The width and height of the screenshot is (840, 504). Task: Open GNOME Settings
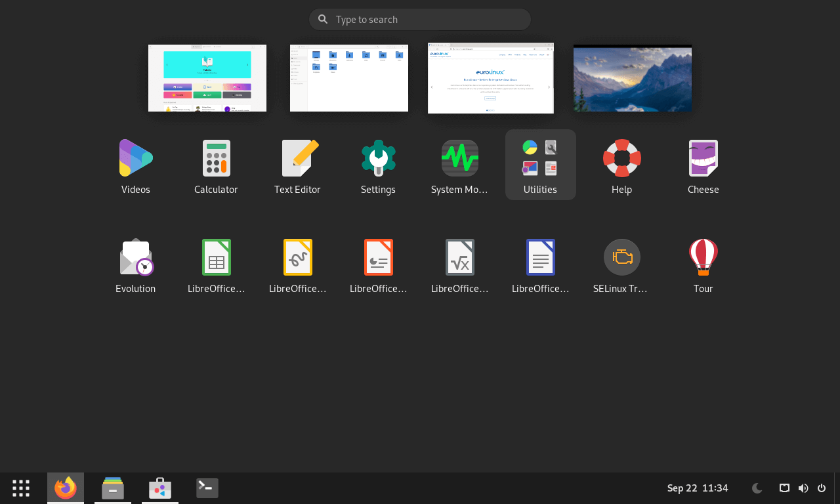(378, 165)
